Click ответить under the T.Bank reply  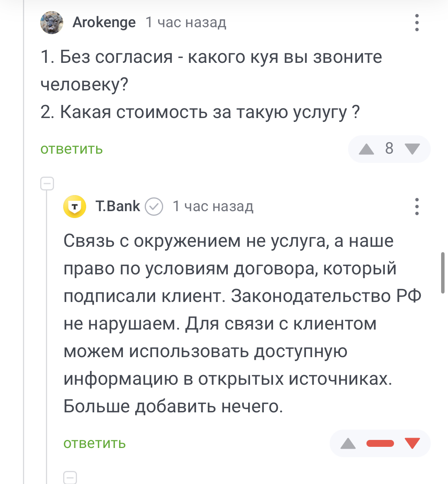(x=95, y=443)
